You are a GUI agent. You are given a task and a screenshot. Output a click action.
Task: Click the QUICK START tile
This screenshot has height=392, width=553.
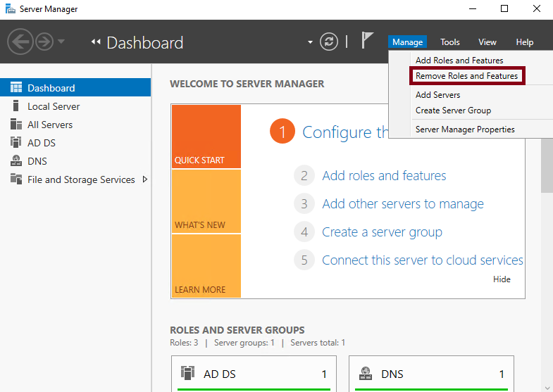[x=206, y=137]
